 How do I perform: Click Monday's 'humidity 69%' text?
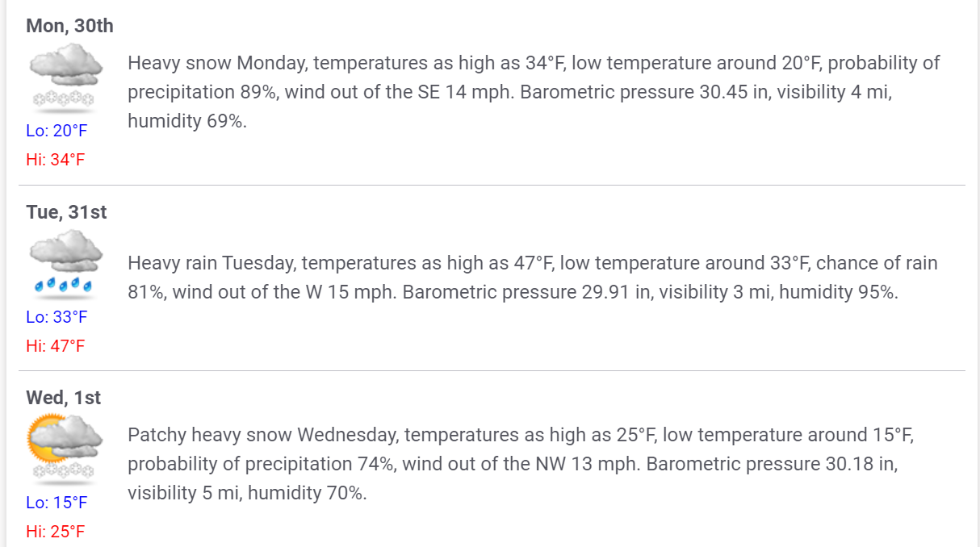tap(186, 121)
